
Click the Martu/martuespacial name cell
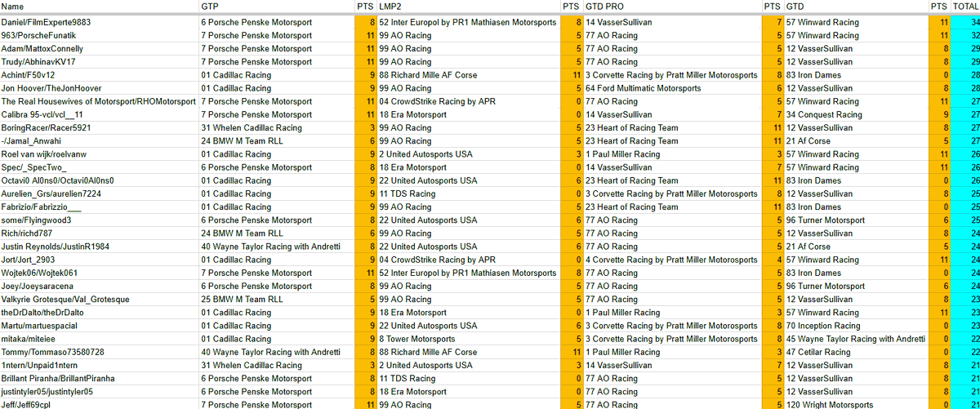(100, 326)
